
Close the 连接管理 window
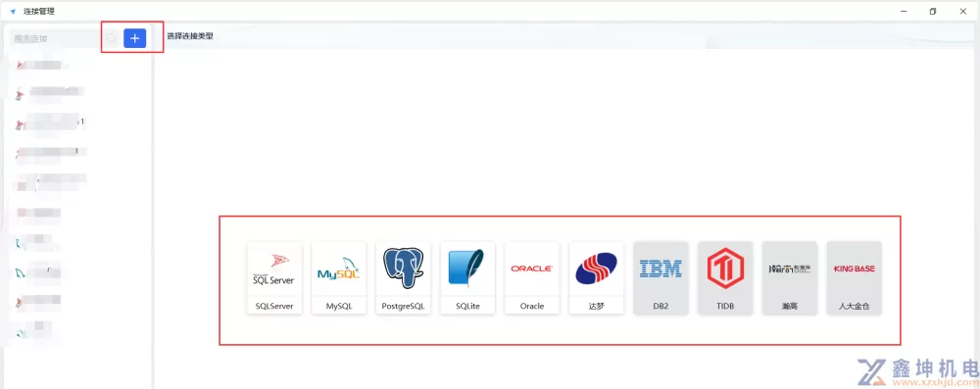[x=962, y=11]
